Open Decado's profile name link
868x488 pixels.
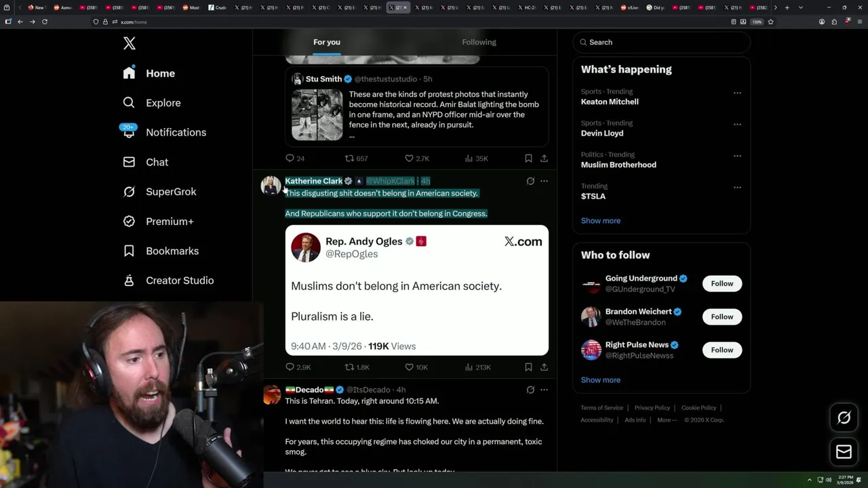[x=309, y=390]
